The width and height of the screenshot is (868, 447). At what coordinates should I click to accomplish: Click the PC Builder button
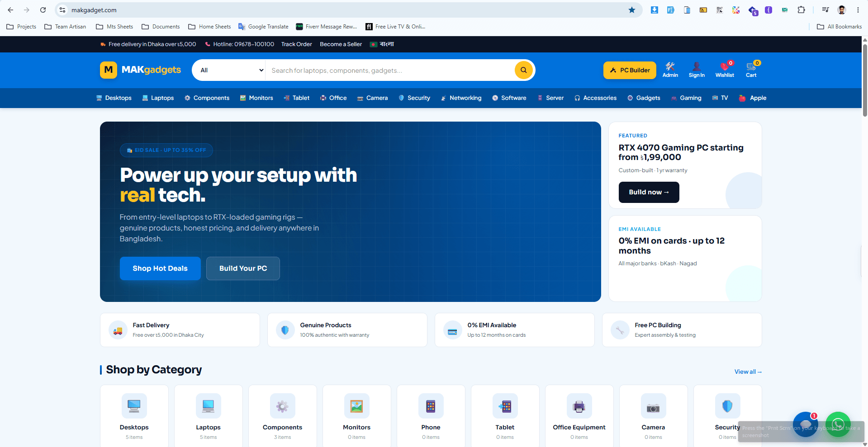point(630,70)
